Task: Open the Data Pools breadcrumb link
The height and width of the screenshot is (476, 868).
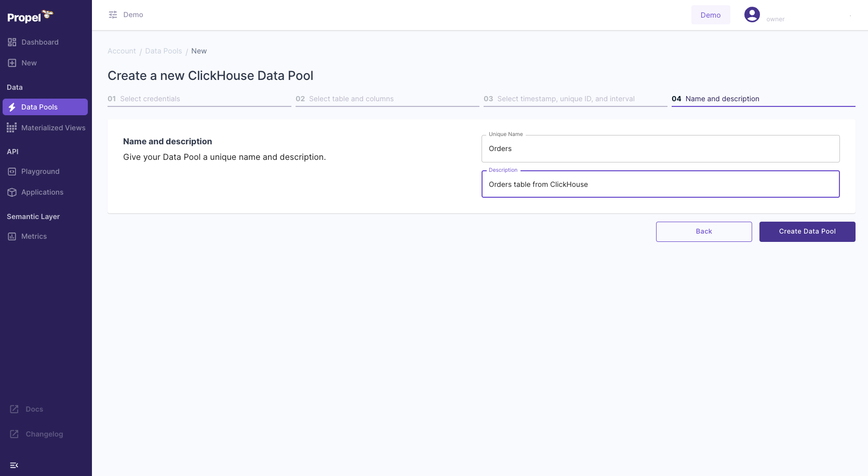Action: tap(163, 51)
